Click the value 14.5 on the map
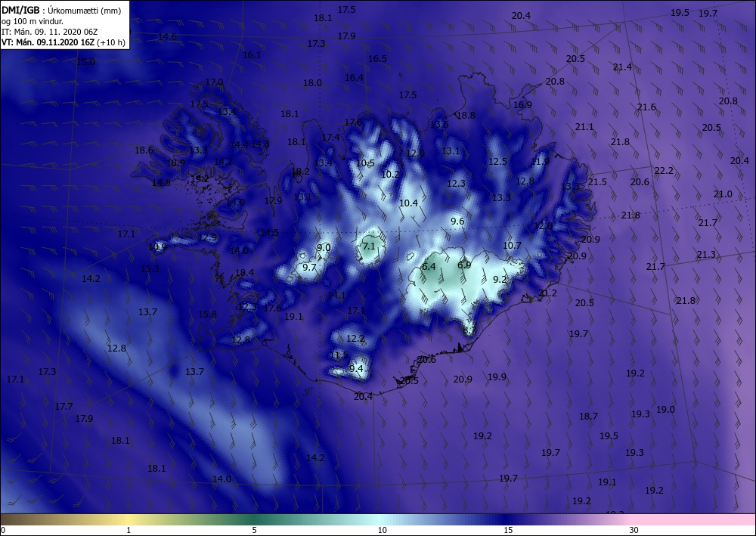The height and width of the screenshot is (536, 756). [x=270, y=233]
